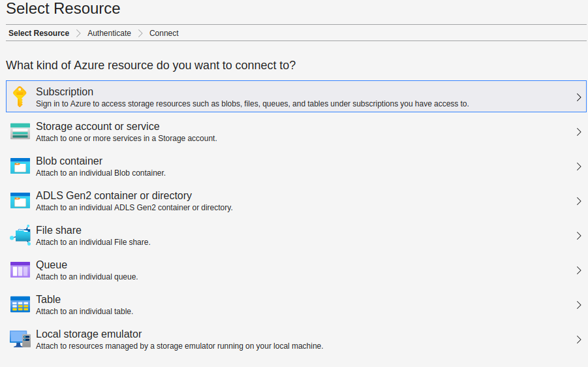Click the Storage account or service icon

tap(20, 131)
